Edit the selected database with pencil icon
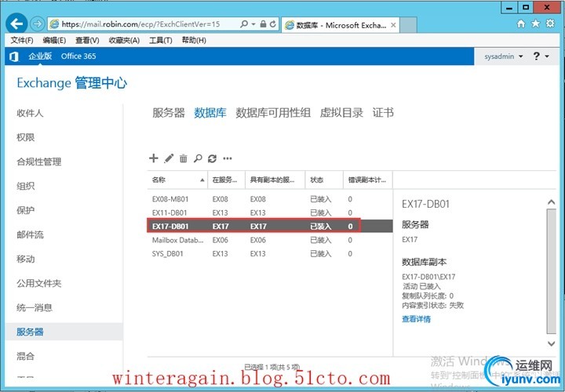 pyautogui.click(x=169, y=158)
